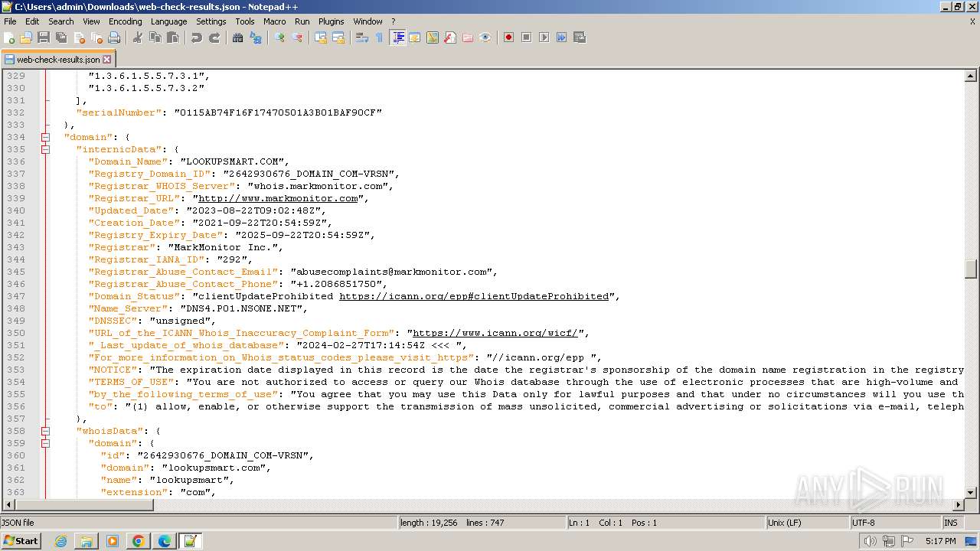Click the Cut scissors icon

138,37
